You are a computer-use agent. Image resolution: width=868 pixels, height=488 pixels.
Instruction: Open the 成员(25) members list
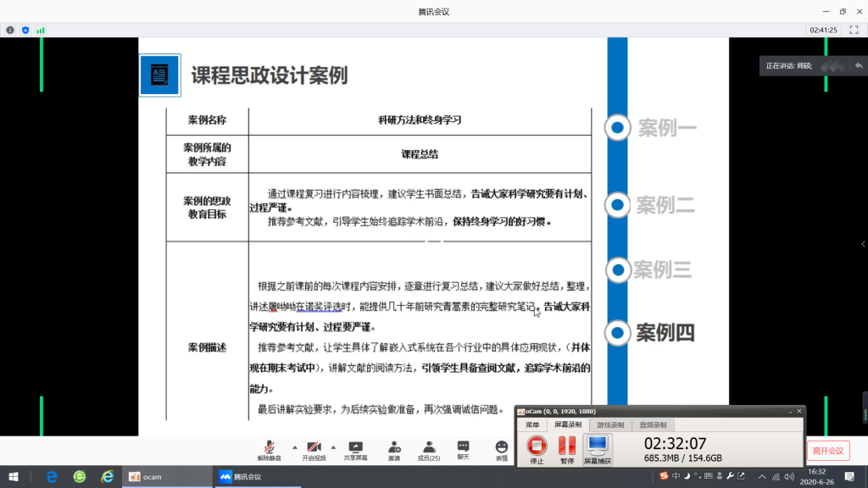point(429,447)
